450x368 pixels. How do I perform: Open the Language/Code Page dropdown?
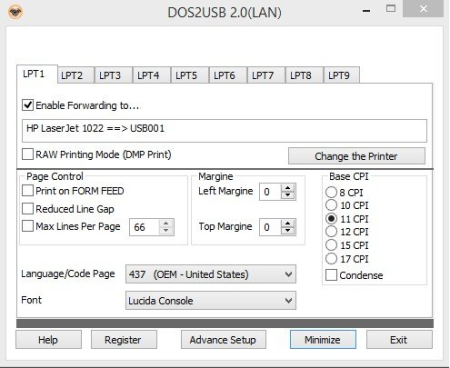pyautogui.click(x=211, y=274)
